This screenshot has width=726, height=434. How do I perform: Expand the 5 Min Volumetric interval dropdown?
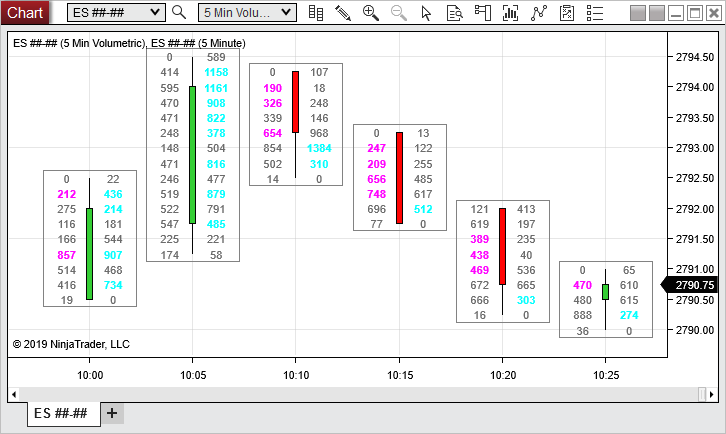(x=247, y=13)
